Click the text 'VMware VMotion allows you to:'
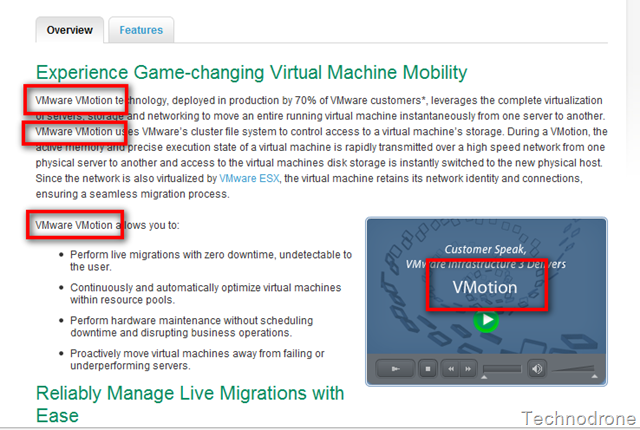Viewport: 640px width, 430px height. (x=107, y=225)
